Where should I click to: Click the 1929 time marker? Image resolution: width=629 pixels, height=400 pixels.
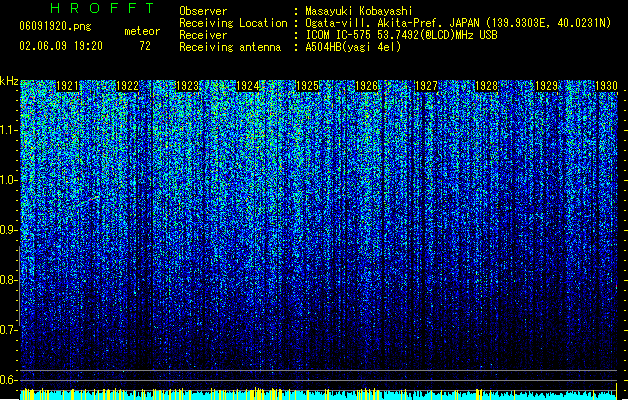[546, 86]
